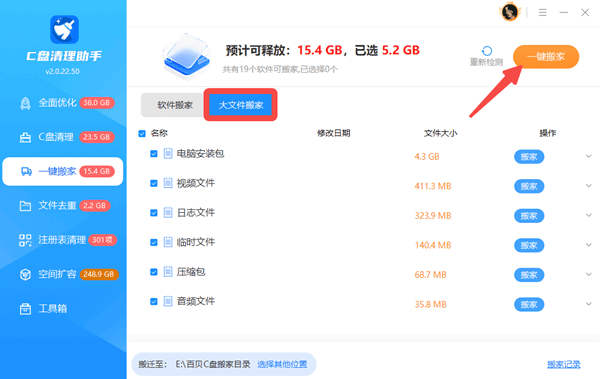
Task: Expand the 日志文件 row chevron
Action: tap(589, 215)
